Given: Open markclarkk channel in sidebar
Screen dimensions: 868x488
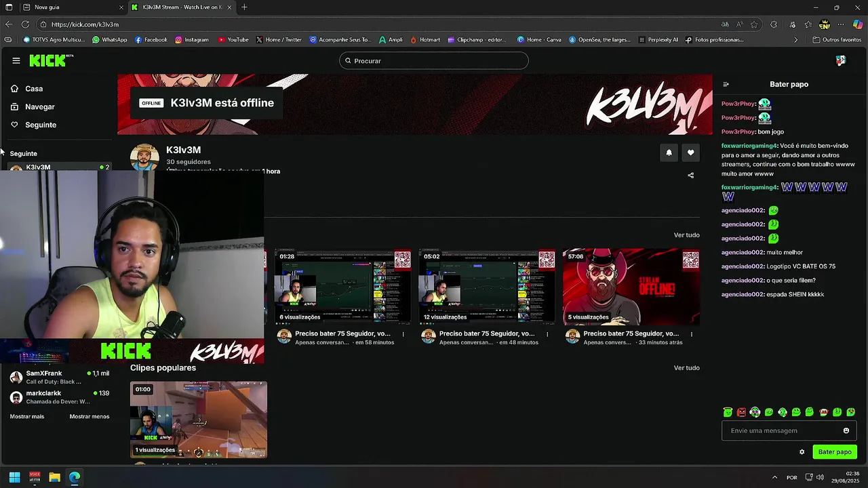Looking at the screenshot, I should [x=60, y=397].
